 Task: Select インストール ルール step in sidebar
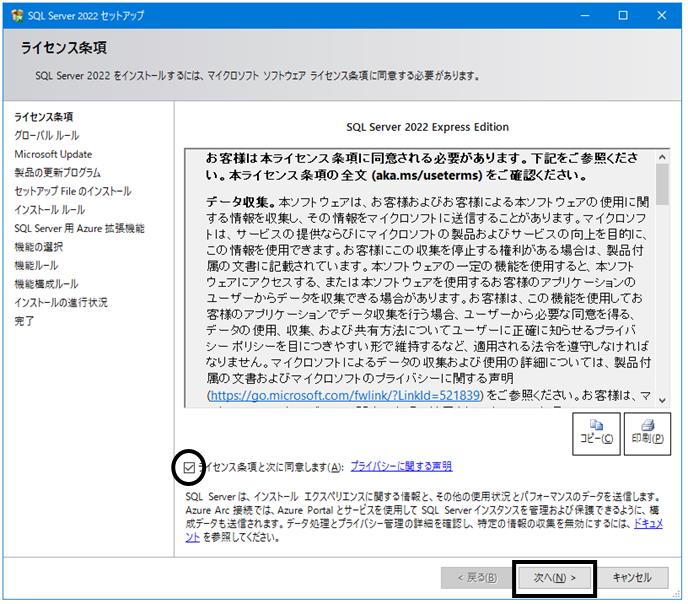50,210
